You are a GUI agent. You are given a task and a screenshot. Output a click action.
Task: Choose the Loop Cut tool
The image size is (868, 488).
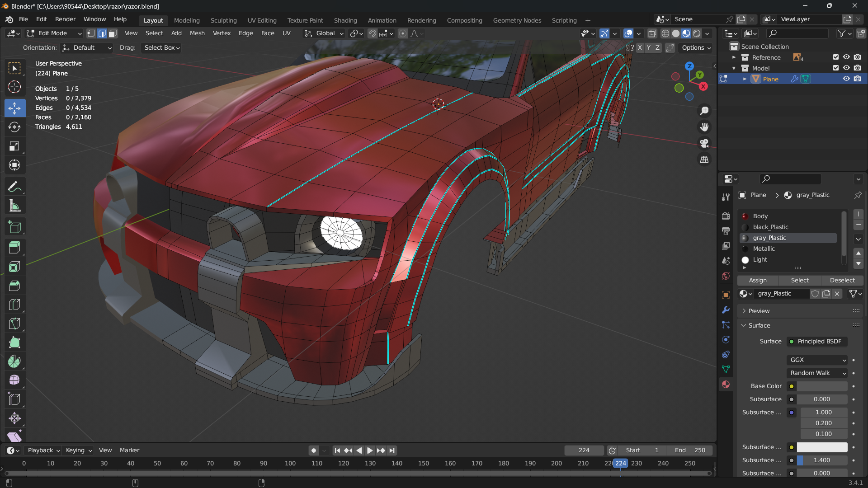pos(14,305)
